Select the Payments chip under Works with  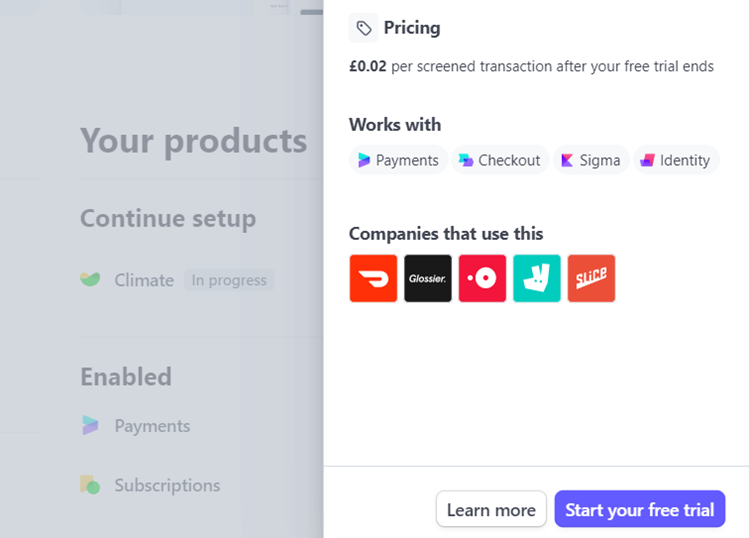pyautogui.click(x=398, y=160)
